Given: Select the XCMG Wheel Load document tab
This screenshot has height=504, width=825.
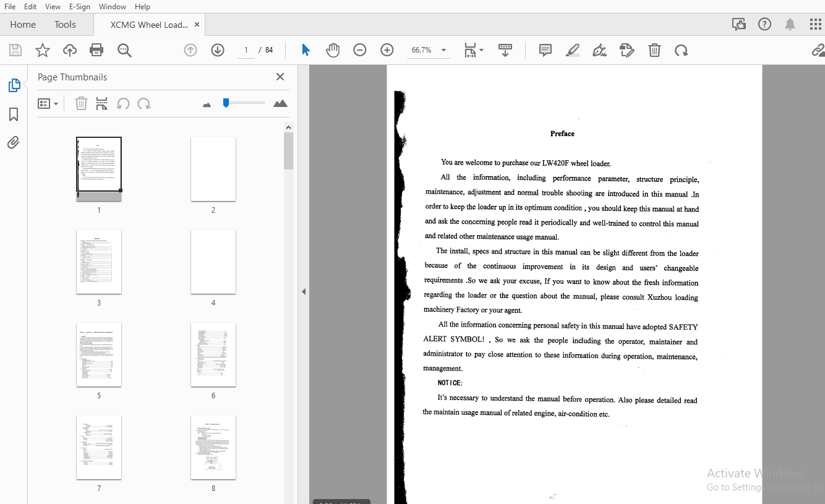Looking at the screenshot, I should click(x=149, y=25).
